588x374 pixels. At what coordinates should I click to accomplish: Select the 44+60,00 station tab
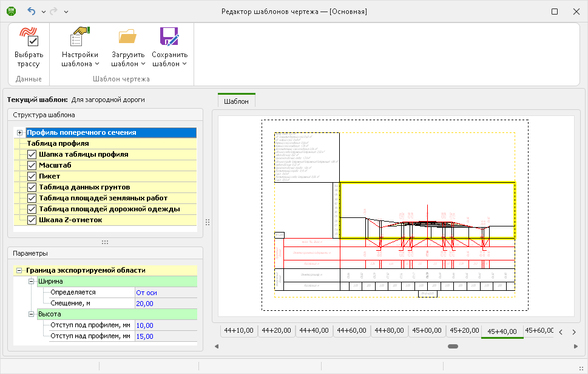[351, 331]
